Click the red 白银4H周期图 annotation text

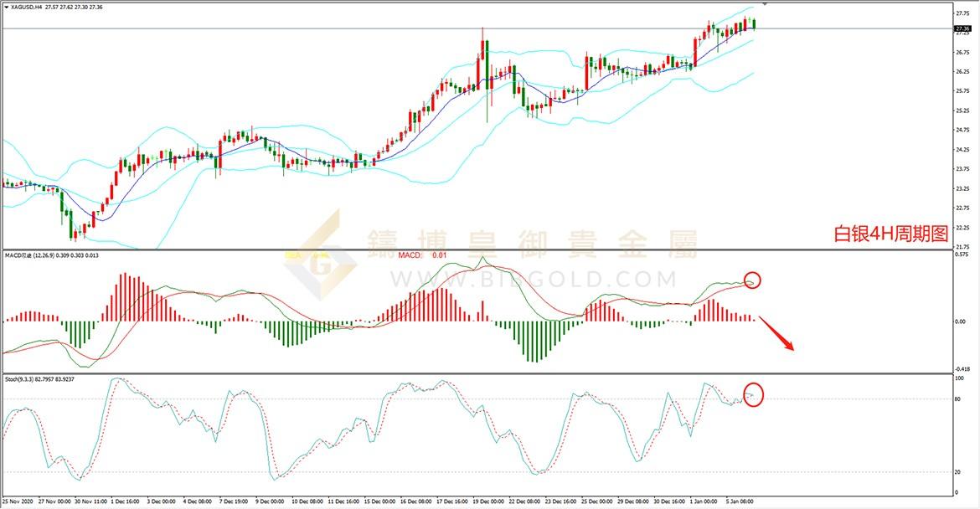[891, 234]
